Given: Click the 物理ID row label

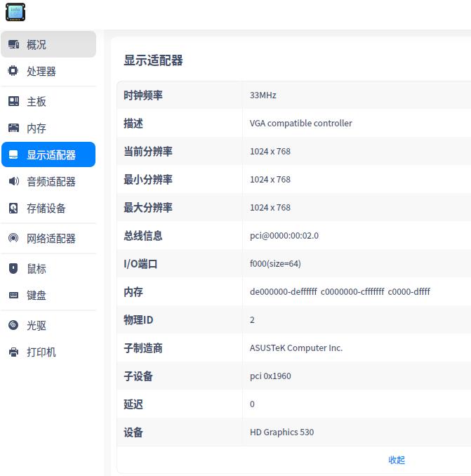Looking at the screenshot, I should coord(138,319).
